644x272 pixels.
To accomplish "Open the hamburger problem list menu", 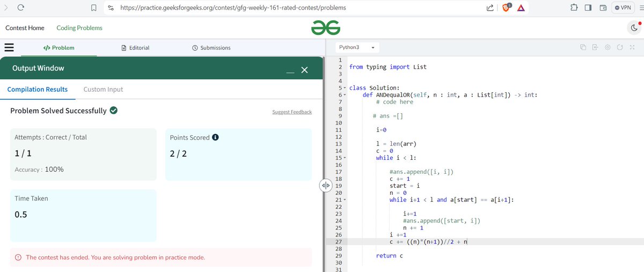I will click(9, 47).
